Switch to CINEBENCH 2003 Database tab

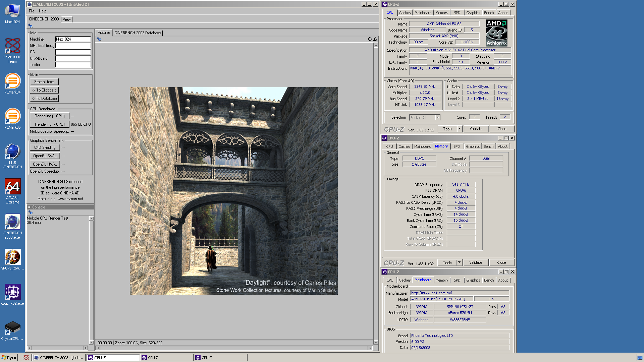pyautogui.click(x=138, y=33)
